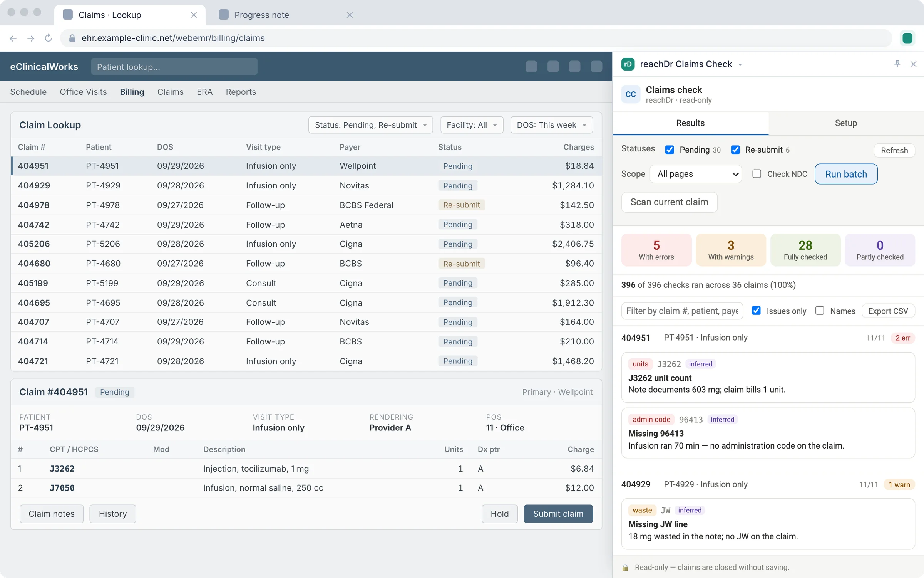924x578 pixels.
Task: Open the green reachDr extension icon
Action: pyautogui.click(x=907, y=38)
